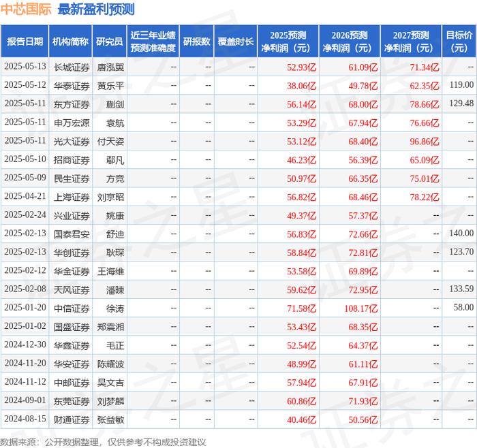The height and width of the screenshot is (448, 477).
Task: Select date cell 2025-05-12
Action: [25, 85]
